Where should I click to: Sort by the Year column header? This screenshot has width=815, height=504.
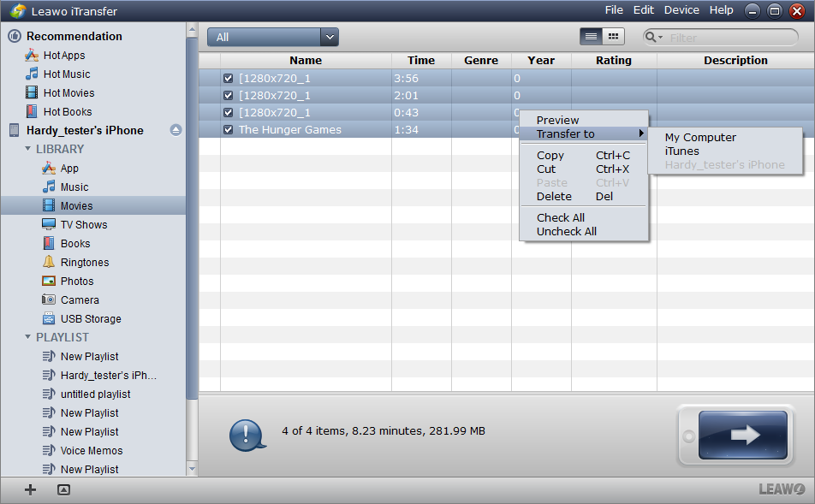(541, 60)
